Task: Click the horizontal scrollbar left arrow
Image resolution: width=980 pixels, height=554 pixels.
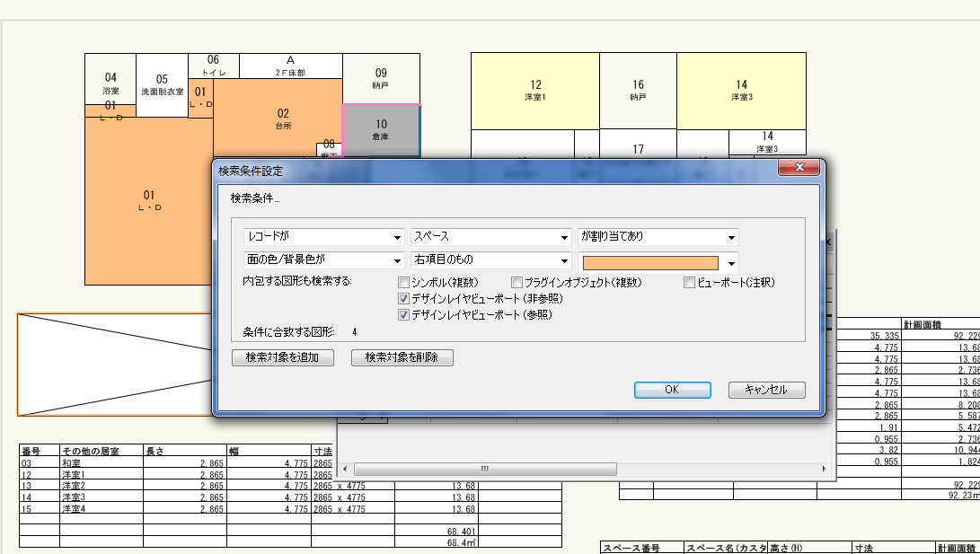Action: click(345, 469)
